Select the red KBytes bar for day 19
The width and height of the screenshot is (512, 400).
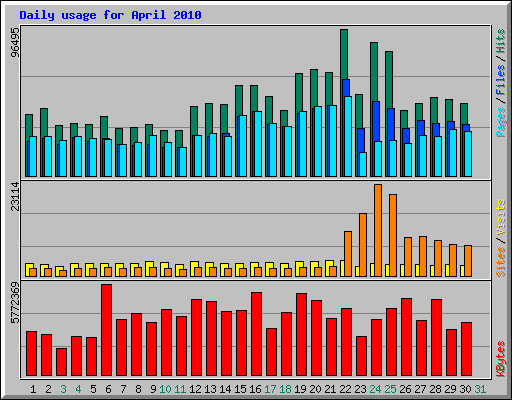pos(302,335)
